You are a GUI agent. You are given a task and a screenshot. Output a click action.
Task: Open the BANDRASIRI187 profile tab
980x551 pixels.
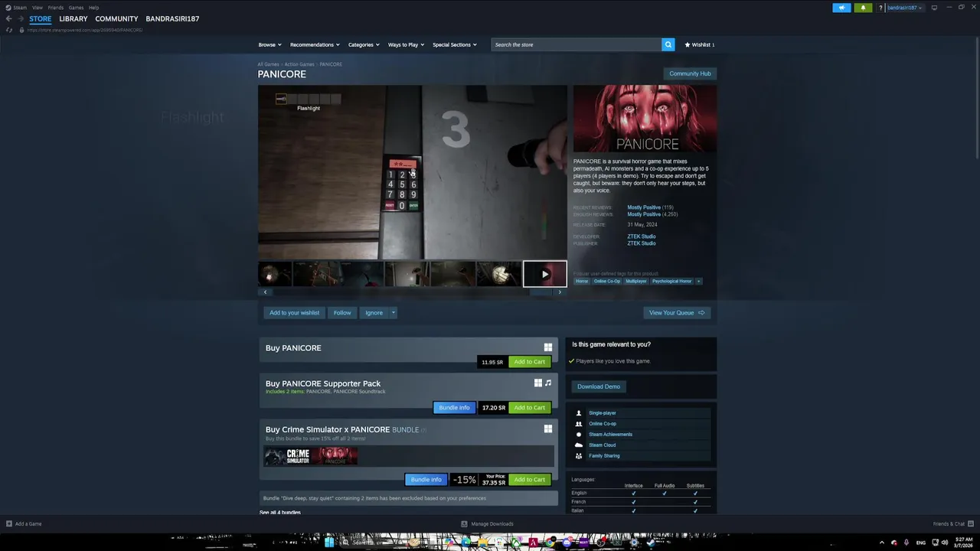[x=172, y=18]
